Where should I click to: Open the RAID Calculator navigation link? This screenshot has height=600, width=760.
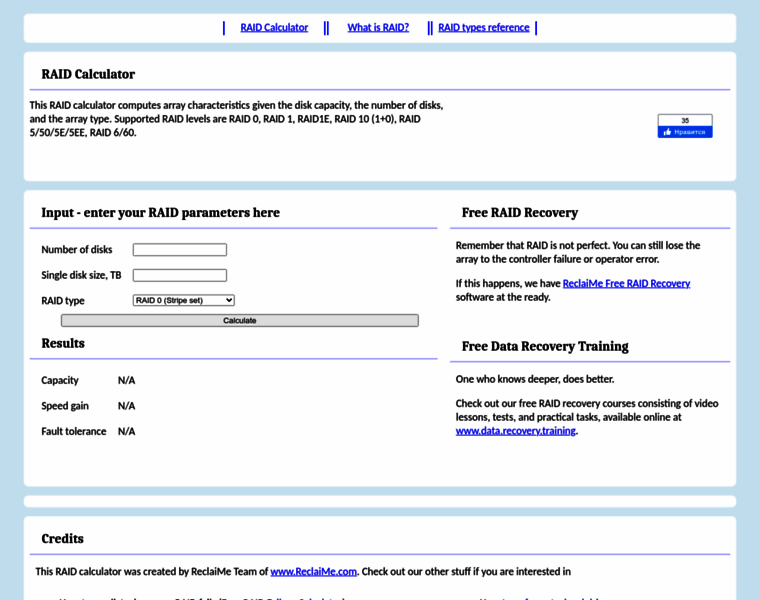click(x=274, y=28)
